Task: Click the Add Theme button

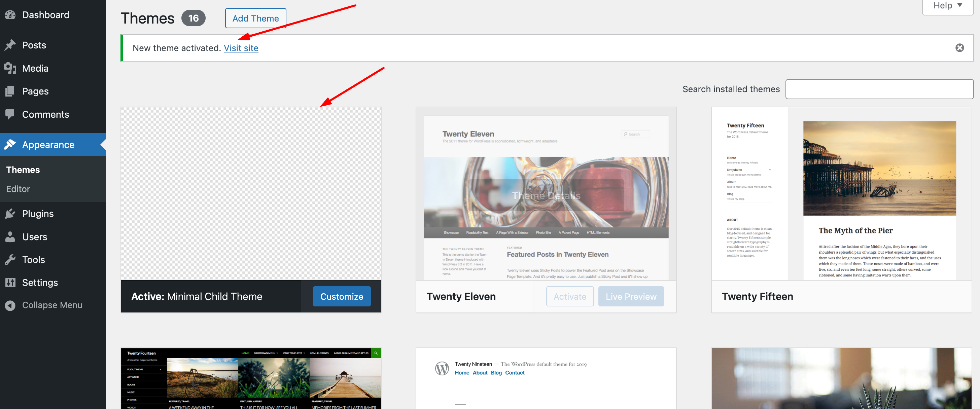Action: pyautogui.click(x=255, y=18)
